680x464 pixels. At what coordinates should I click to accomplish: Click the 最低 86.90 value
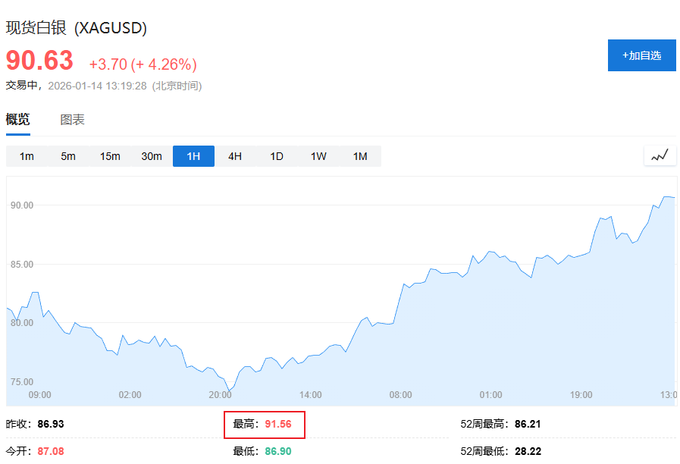click(x=278, y=452)
